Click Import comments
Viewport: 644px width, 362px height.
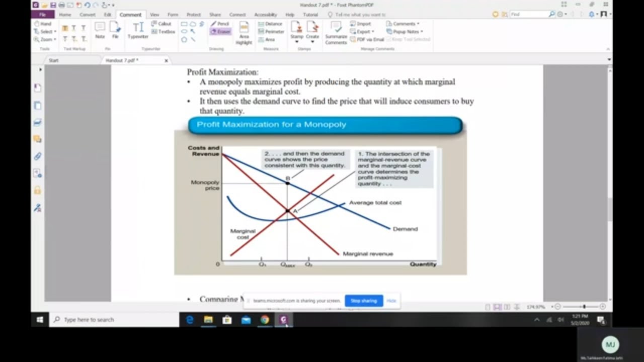[361, 24]
